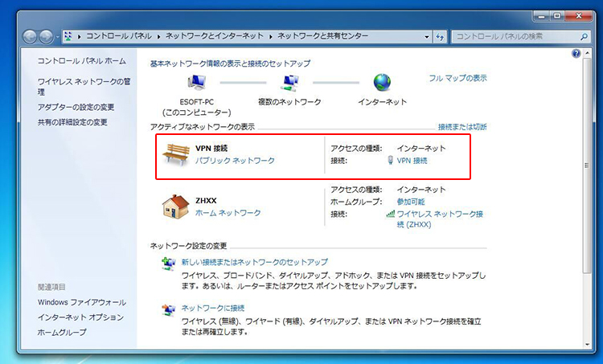The height and width of the screenshot is (364, 603).
Task: Open フル マップの表示 link
Action: 457,78
